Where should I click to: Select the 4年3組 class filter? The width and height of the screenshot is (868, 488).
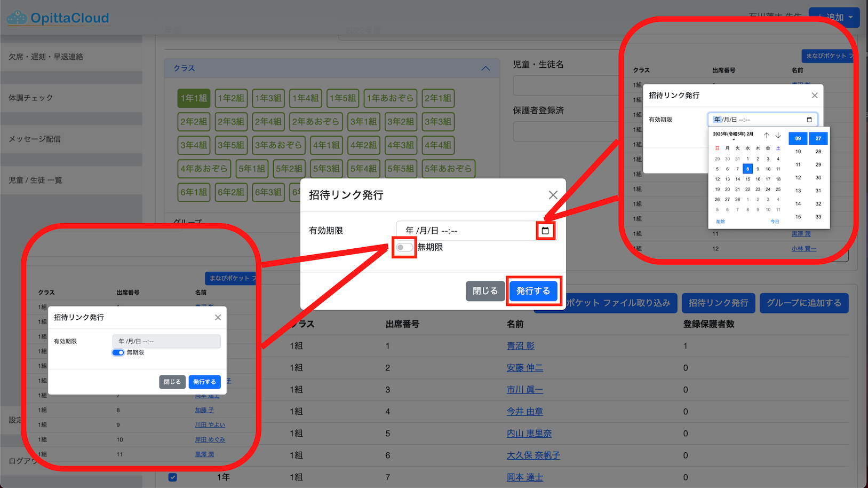(401, 145)
